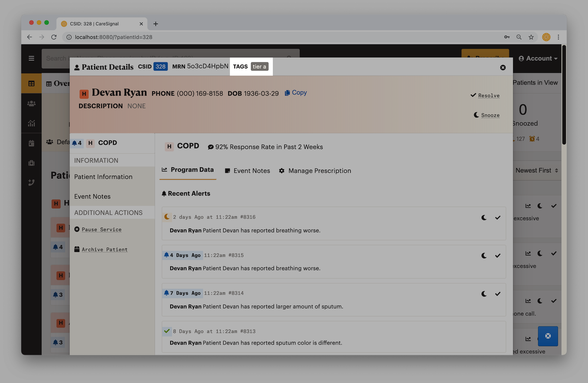The image size is (588, 383).
Task: Click Archive Patient link
Action: [x=105, y=250]
